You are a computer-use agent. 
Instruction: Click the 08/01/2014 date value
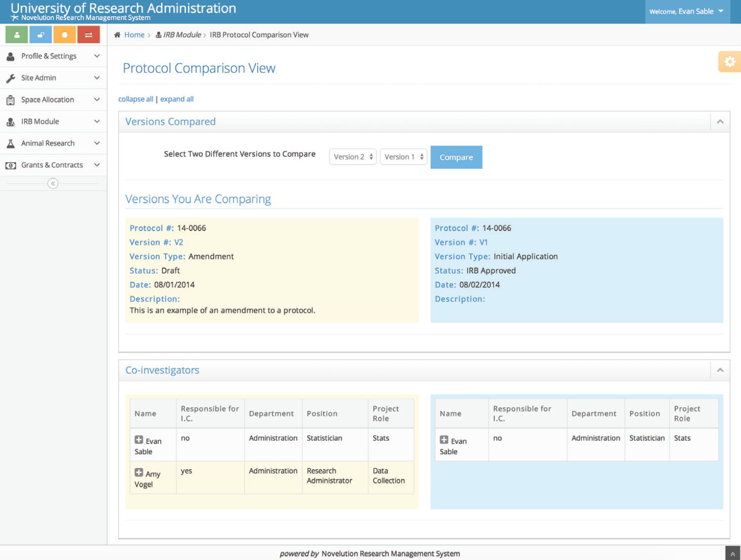coord(174,284)
